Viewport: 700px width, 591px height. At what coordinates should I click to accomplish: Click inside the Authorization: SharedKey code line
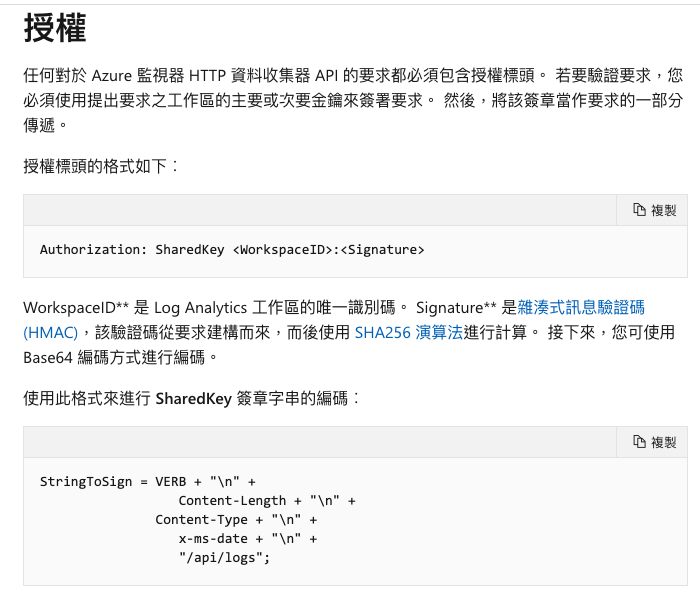[232, 250]
